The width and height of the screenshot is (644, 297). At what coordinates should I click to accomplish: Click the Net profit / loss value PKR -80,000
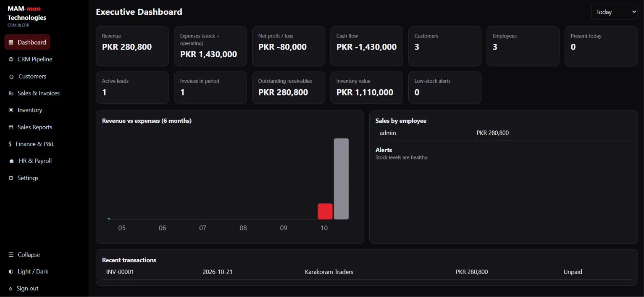(x=282, y=47)
